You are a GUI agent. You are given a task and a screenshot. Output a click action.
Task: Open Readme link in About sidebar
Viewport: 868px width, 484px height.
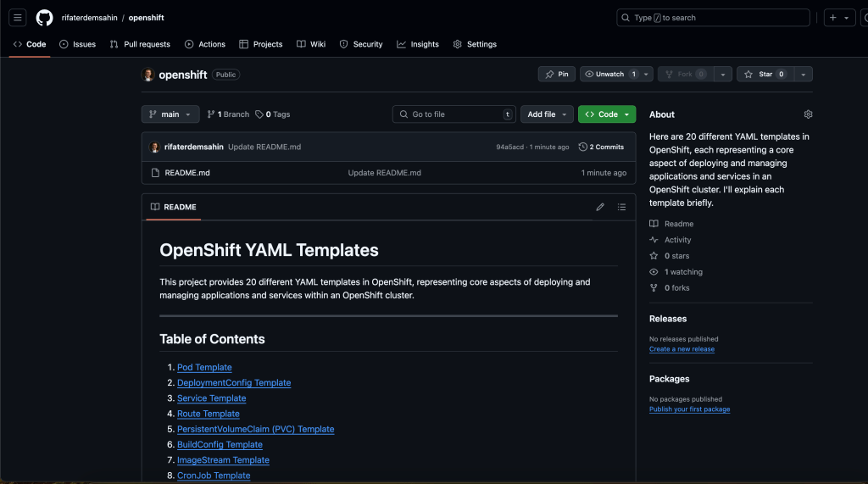671,224
